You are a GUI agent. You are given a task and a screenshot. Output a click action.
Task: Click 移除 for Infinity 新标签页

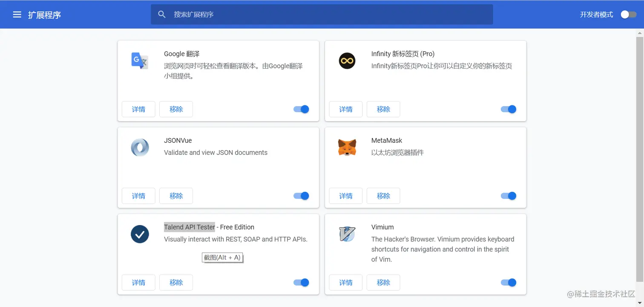(x=383, y=109)
